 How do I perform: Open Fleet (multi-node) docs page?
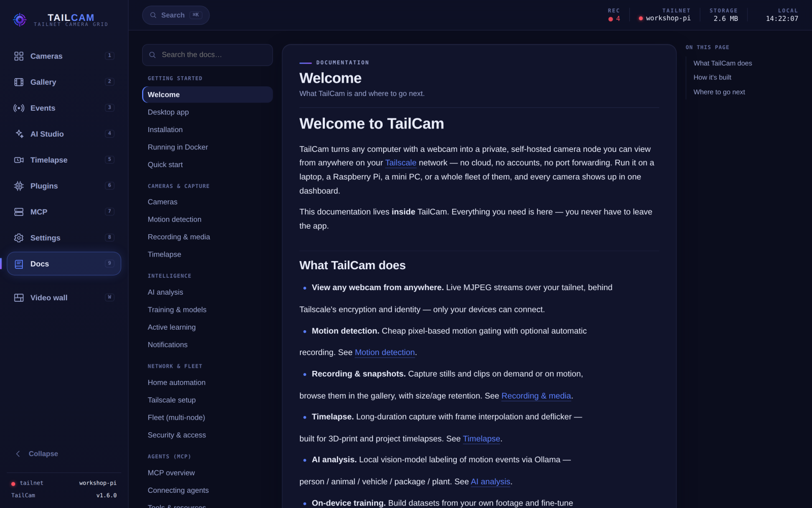[x=207, y=418]
